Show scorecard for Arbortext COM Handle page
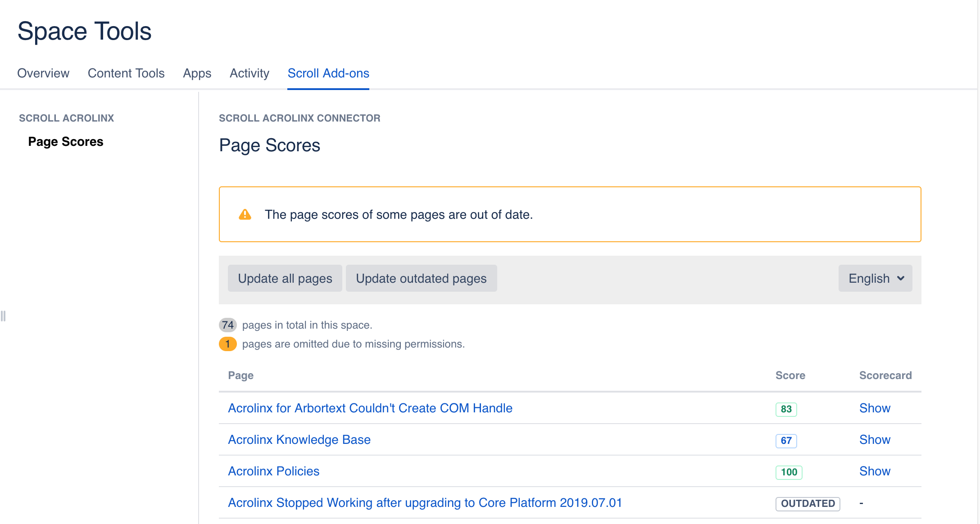This screenshot has height=524, width=980. tap(875, 408)
